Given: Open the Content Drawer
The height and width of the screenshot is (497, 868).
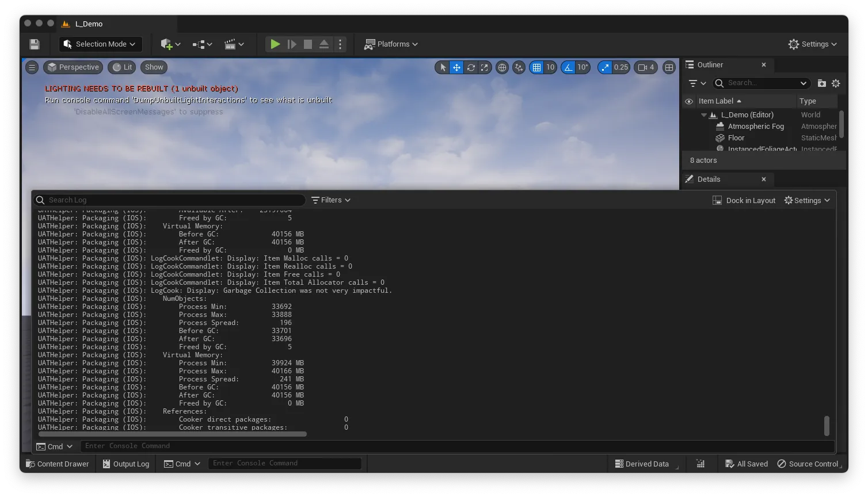Looking at the screenshot, I should tap(57, 464).
